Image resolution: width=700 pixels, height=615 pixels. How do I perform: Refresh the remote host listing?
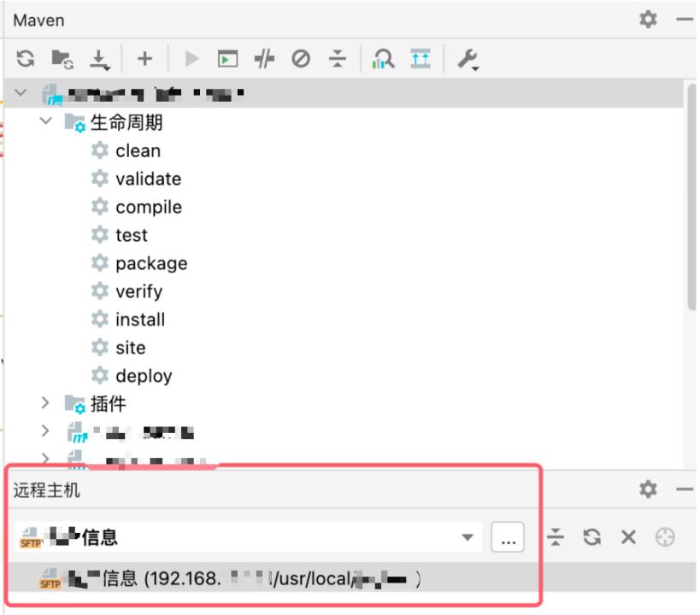point(592,537)
